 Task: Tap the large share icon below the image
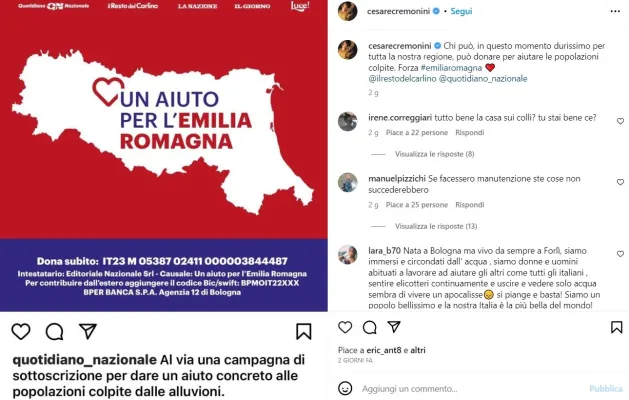coord(88,331)
